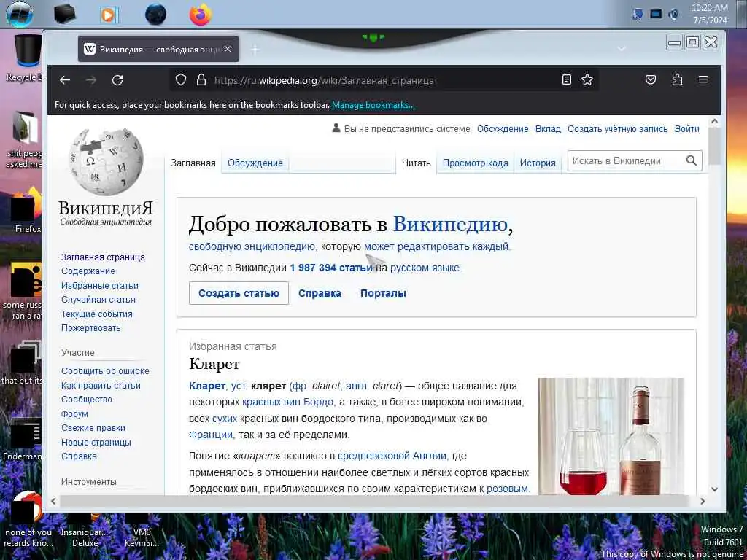Click the Manage bookmarks link
747x560 pixels.
373,105
